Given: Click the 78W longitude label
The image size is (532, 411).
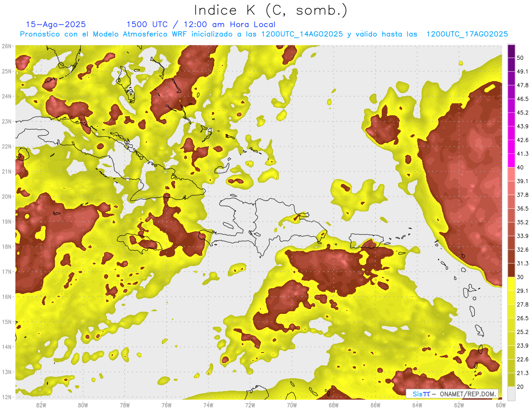Looking at the screenshot, I should [125, 405].
